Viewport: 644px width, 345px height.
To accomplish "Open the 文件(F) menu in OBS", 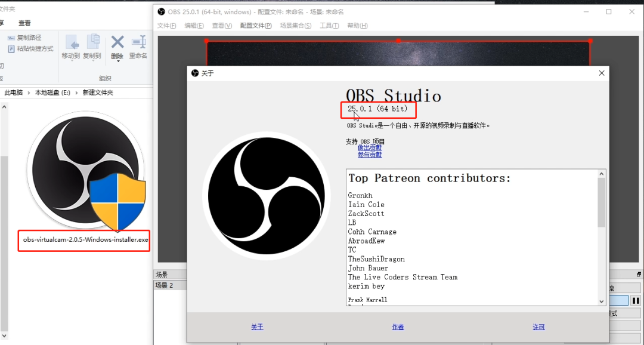I will pyautogui.click(x=166, y=26).
